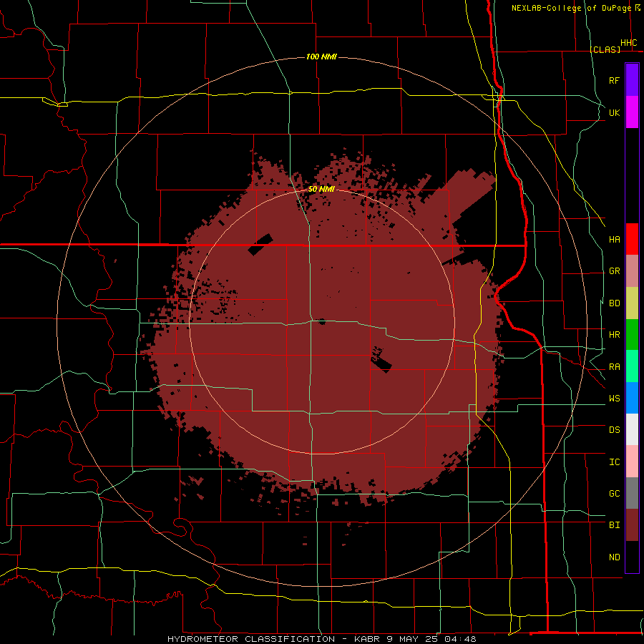Click the HR legend label
The image size is (644, 644).
click(614, 335)
